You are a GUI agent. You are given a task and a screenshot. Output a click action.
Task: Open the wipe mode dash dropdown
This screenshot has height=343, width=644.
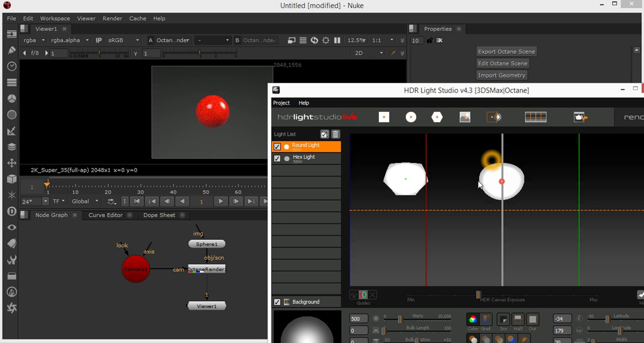tap(213, 40)
